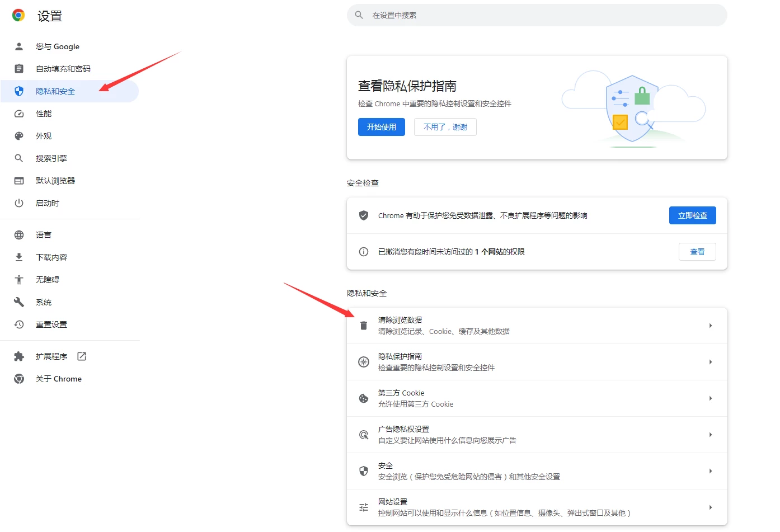Click the shield icon for 安全 row
This screenshot has height=532, width=780.
pos(364,471)
